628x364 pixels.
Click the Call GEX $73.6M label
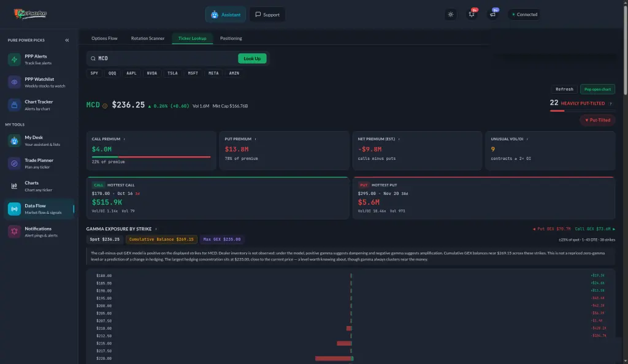(x=595, y=229)
